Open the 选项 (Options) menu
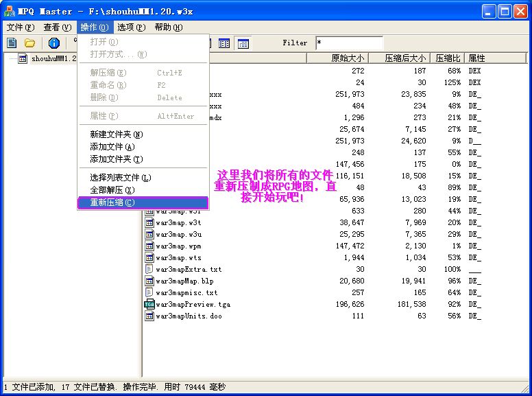The height and width of the screenshot is (396, 532). (x=131, y=27)
